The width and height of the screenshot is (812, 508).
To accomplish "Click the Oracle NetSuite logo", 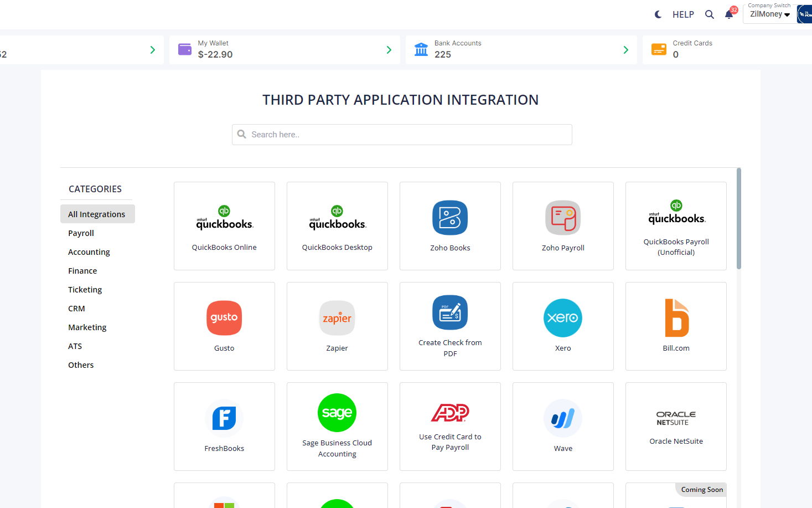I will click(x=676, y=418).
